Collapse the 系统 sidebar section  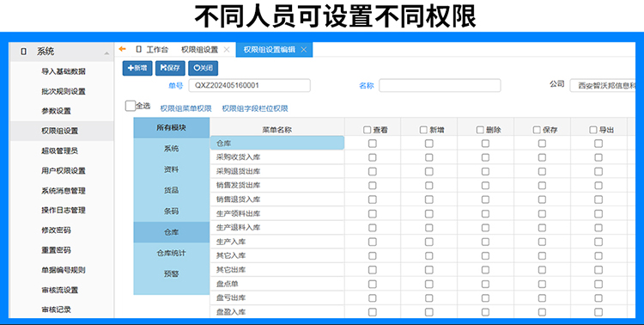(x=106, y=53)
